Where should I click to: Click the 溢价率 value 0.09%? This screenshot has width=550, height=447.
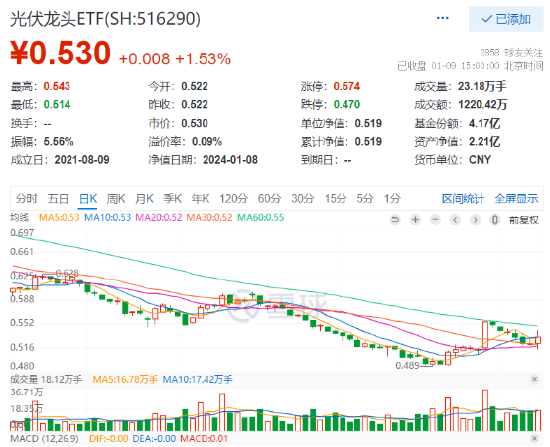click(207, 141)
